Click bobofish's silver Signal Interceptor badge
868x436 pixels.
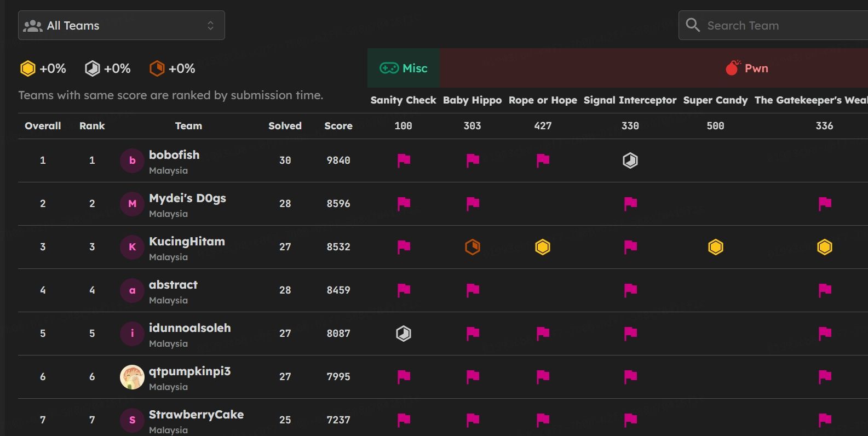click(x=630, y=160)
